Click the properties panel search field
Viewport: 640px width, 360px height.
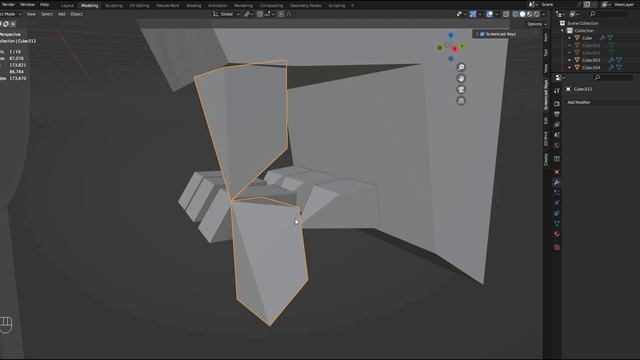[612, 77]
